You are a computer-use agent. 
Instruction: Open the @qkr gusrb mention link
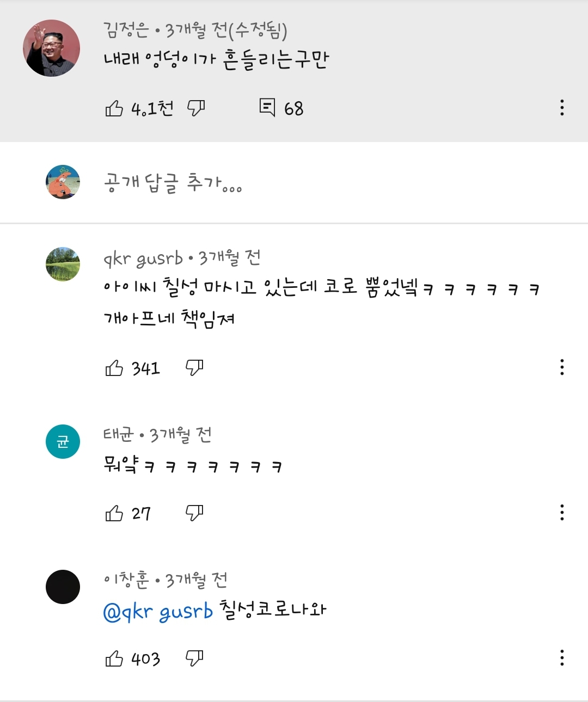(158, 612)
